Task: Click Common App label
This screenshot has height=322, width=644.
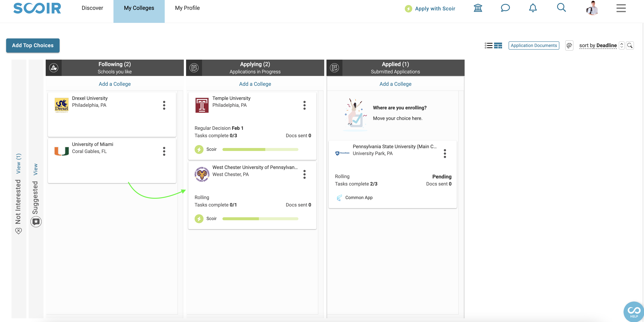Action: (359, 198)
